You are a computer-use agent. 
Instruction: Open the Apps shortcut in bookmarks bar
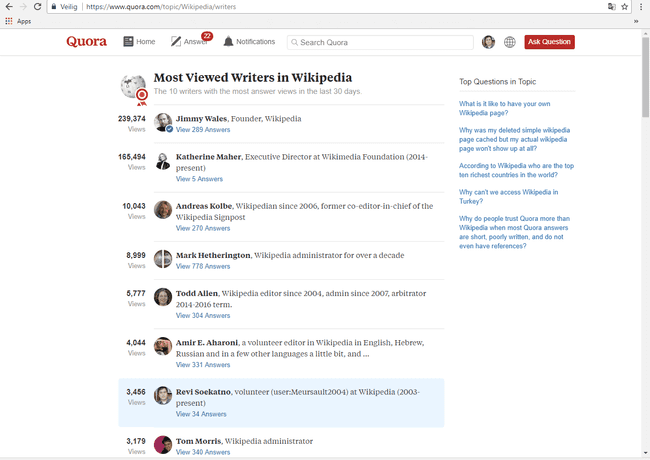point(18,21)
